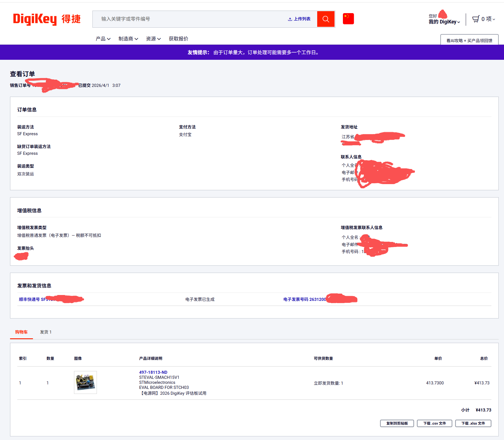Switch to the 发货 1 tab
Screen dimensions: 504x440
tap(46, 332)
